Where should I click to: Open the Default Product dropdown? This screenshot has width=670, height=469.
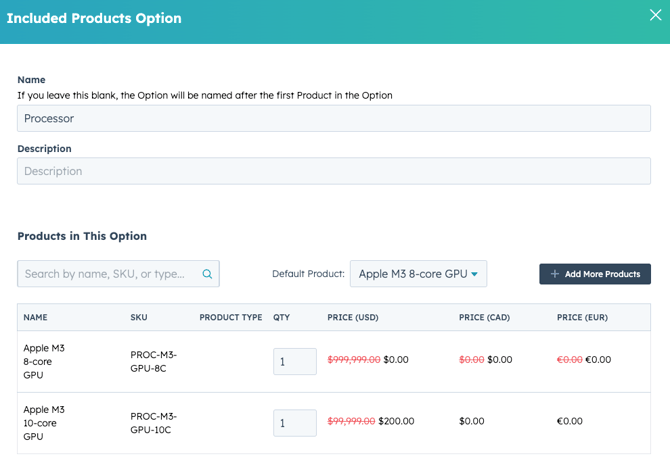pyautogui.click(x=418, y=274)
